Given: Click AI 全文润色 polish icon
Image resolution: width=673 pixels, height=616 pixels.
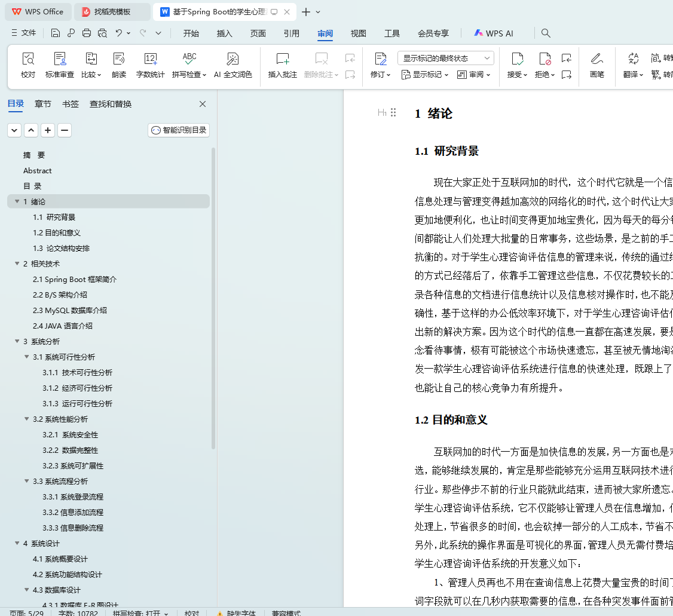Looking at the screenshot, I should pos(233,59).
